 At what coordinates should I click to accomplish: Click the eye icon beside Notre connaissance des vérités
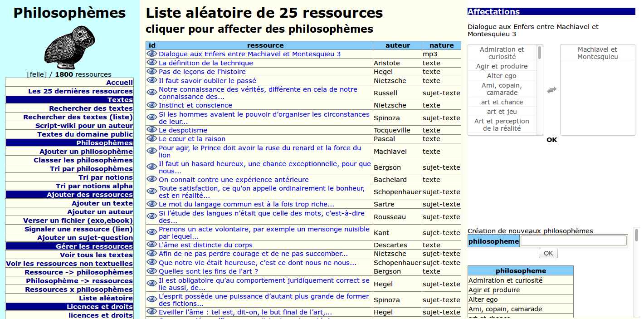click(x=151, y=93)
